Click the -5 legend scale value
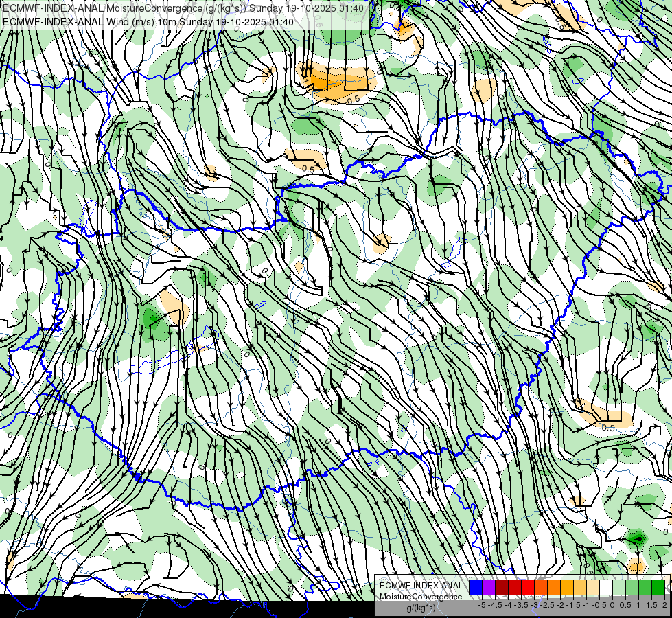Viewport: 672px width, 618px height. pyautogui.click(x=482, y=605)
